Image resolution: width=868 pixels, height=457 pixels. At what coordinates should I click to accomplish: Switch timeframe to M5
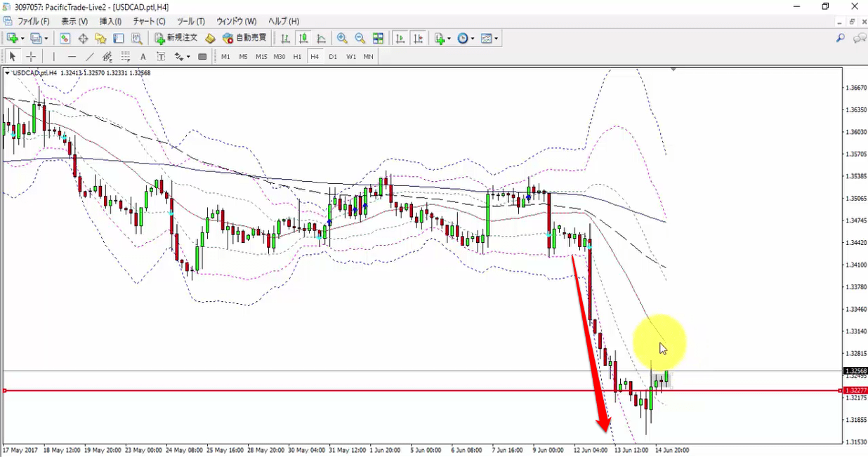(243, 57)
